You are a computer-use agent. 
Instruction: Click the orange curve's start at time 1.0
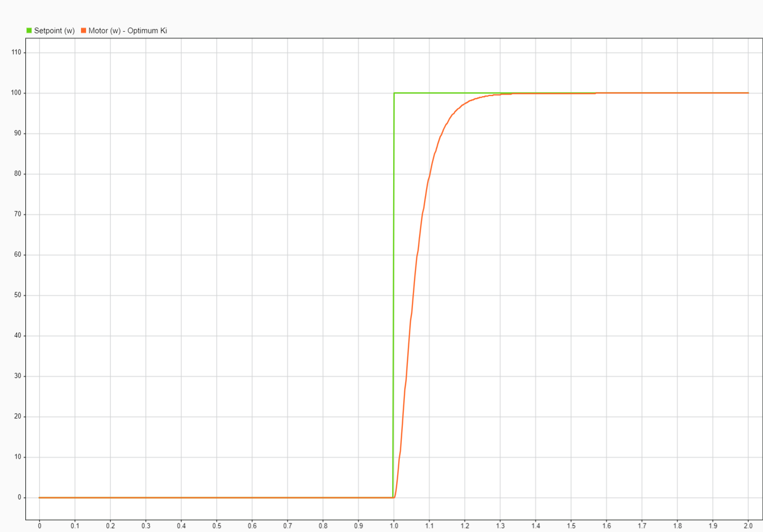(394, 497)
